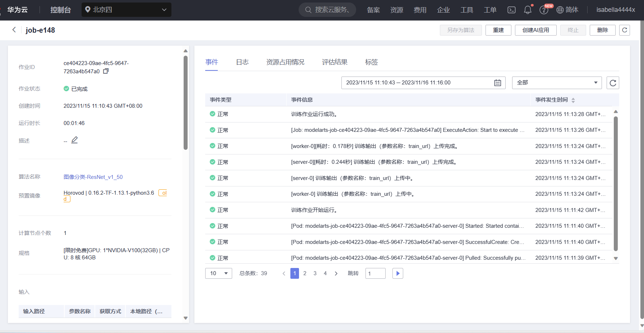Open the 工具 menu
This screenshot has width=644, height=333.
point(467,10)
